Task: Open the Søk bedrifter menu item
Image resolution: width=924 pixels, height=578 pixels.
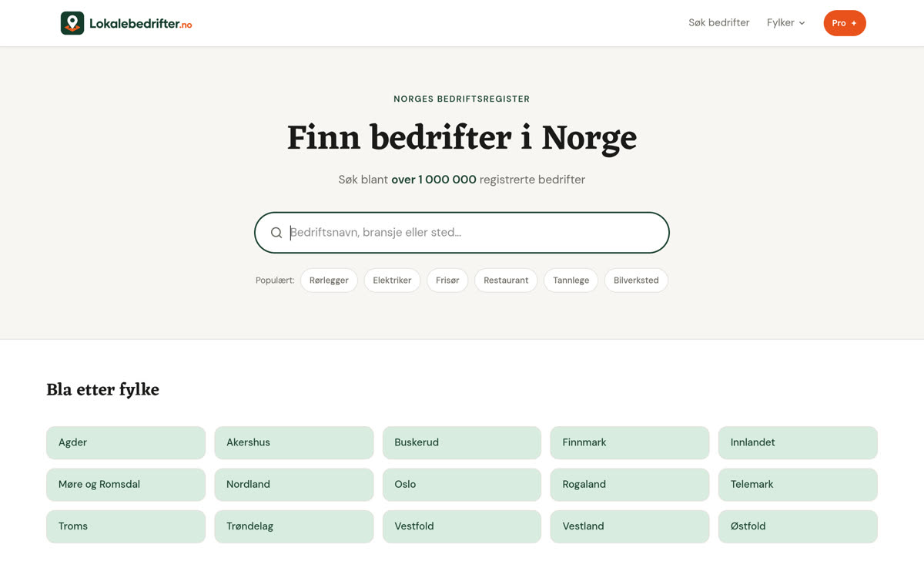Action: (718, 23)
